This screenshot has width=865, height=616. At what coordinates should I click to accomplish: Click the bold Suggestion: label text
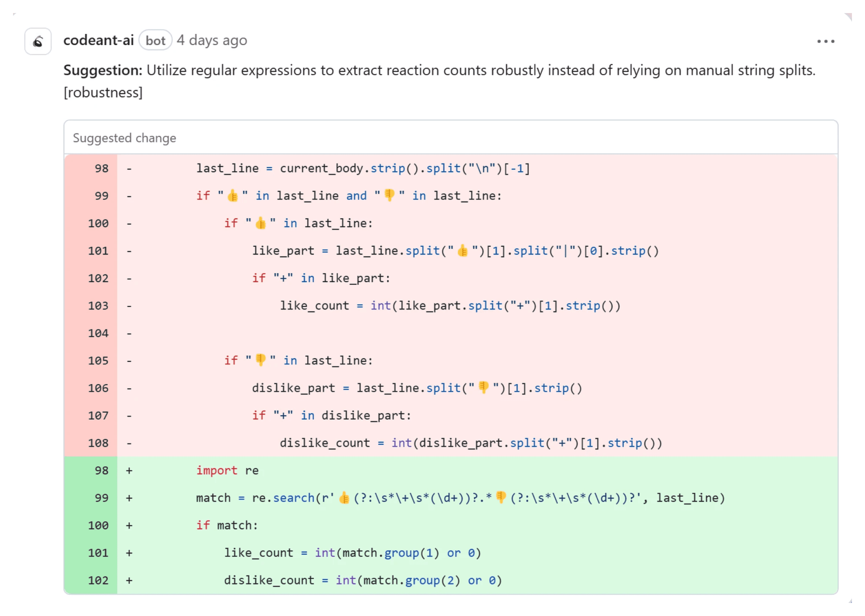tap(102, 71)
